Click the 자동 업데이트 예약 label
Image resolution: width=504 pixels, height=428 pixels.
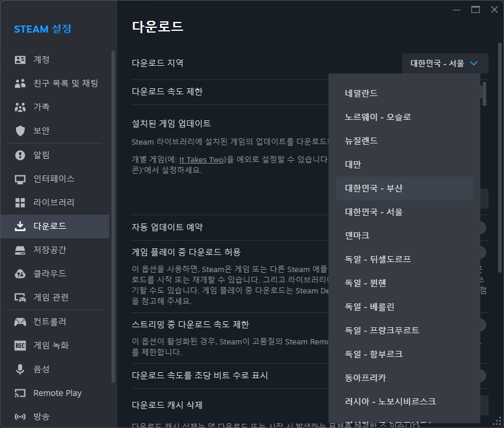pos(167,228)
